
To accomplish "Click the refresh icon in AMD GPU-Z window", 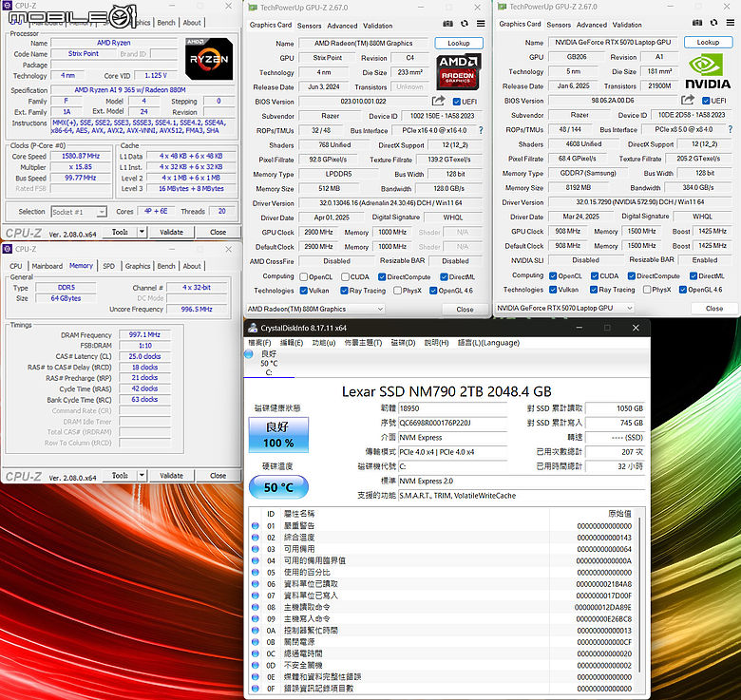I will (x=465, y=24).
